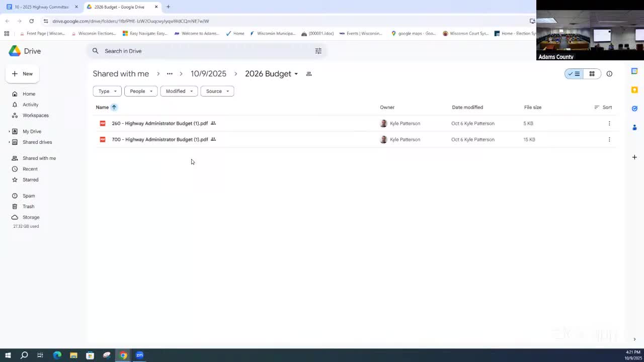Open more actions for 260 - Highway Administrator Budget

click(x=609, y=123)
